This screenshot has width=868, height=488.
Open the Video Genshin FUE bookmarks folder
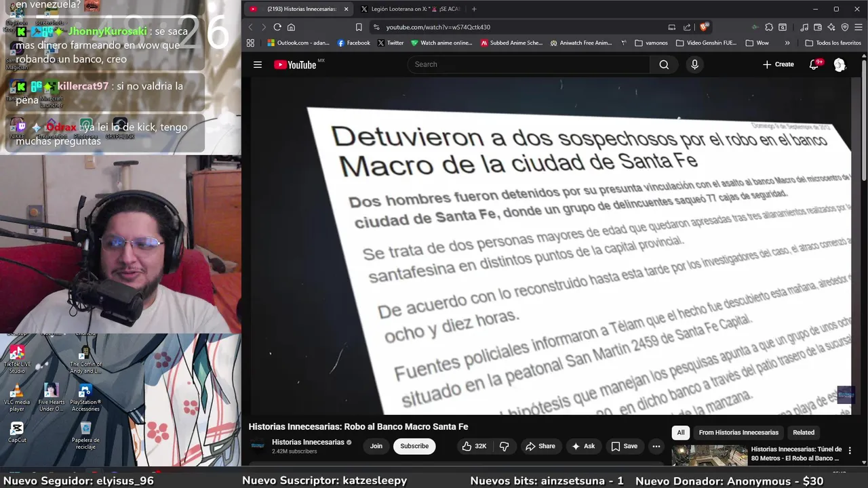pos(707,43)
